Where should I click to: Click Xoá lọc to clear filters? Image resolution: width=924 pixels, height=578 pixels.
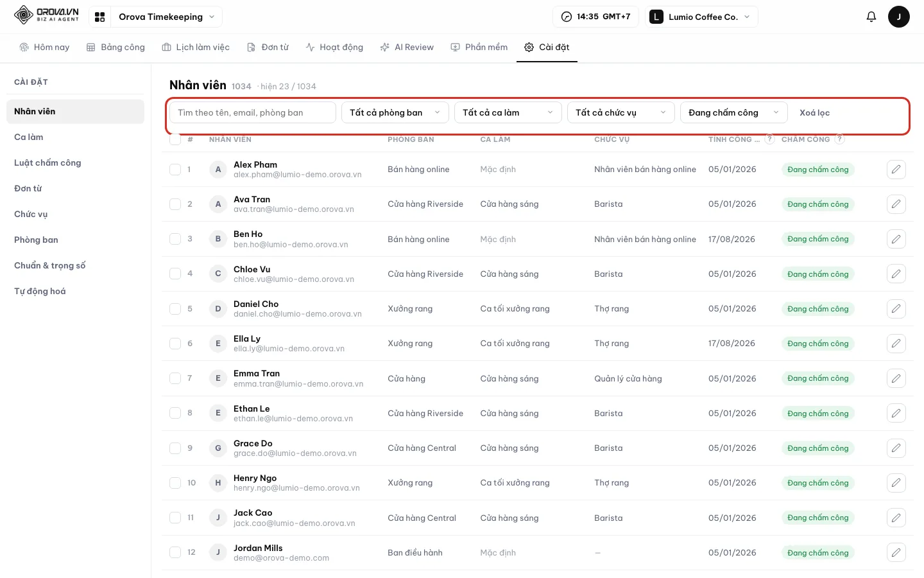click(814, 112)
